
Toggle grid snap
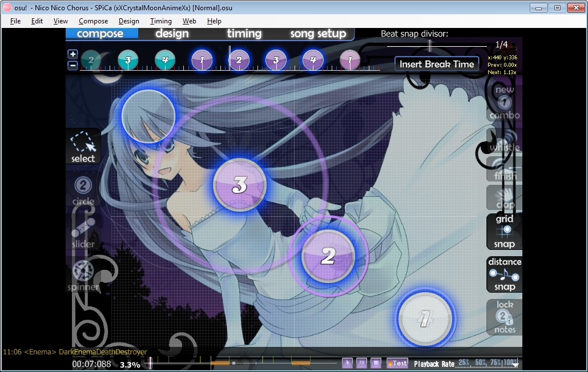click(x=505, y=232)
